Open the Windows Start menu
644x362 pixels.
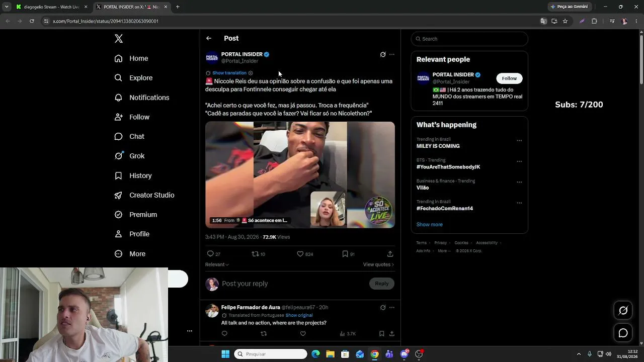click(225, 354)
